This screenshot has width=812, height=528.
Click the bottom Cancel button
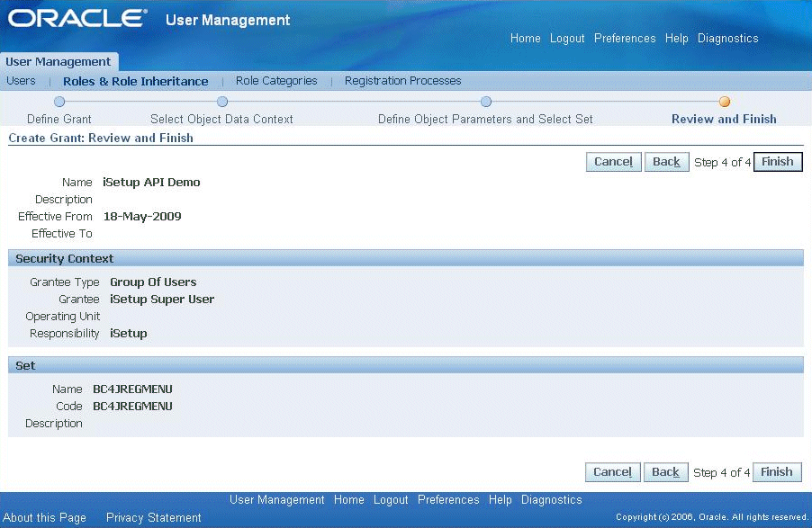tap(613, 472)
